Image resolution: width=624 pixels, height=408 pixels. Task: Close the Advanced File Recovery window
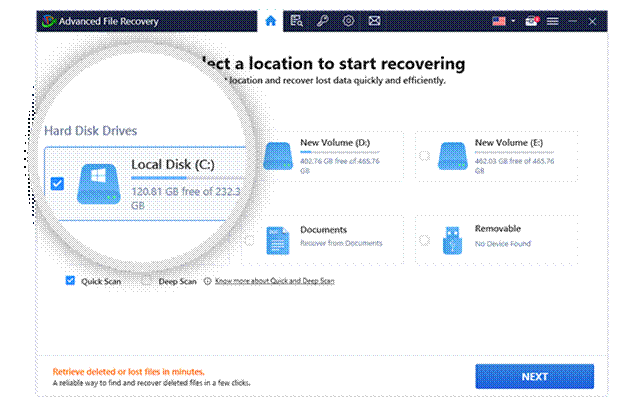592,21
